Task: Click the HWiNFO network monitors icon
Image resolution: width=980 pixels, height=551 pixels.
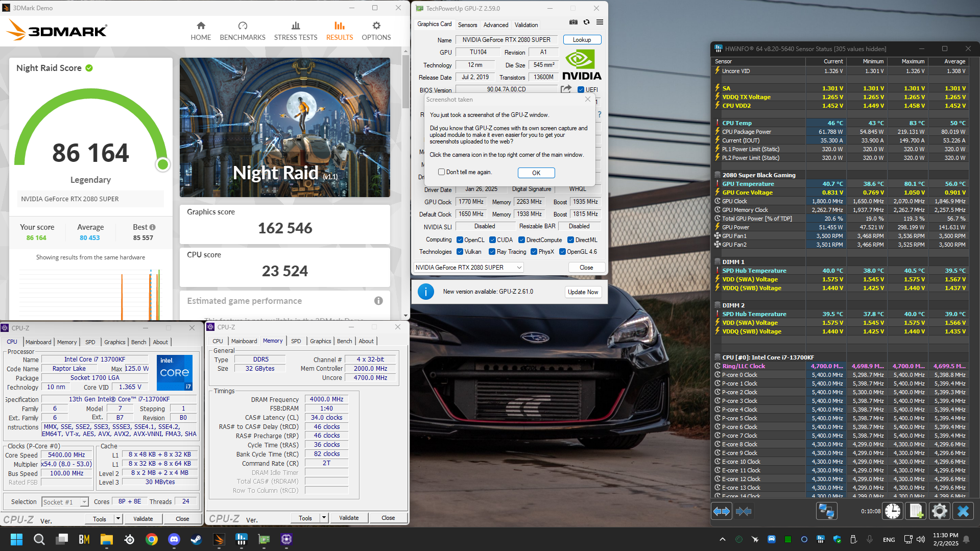Action: click(826, 511)
